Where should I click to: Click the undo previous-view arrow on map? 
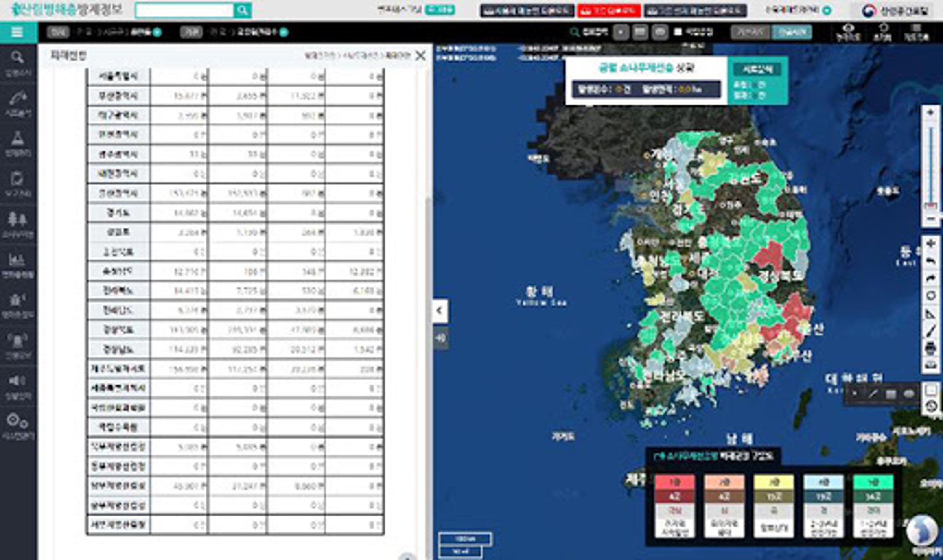point(930,261)
